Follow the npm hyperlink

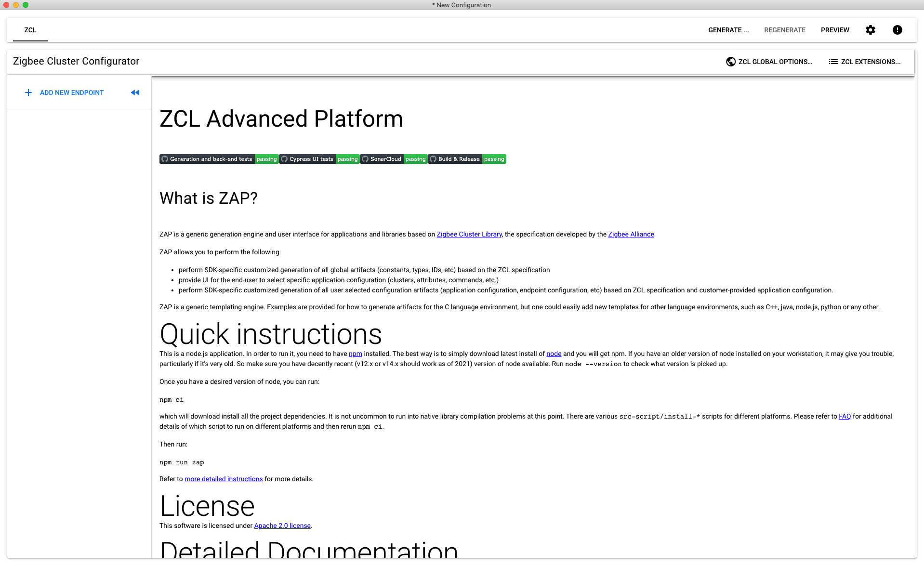[356, 354]
